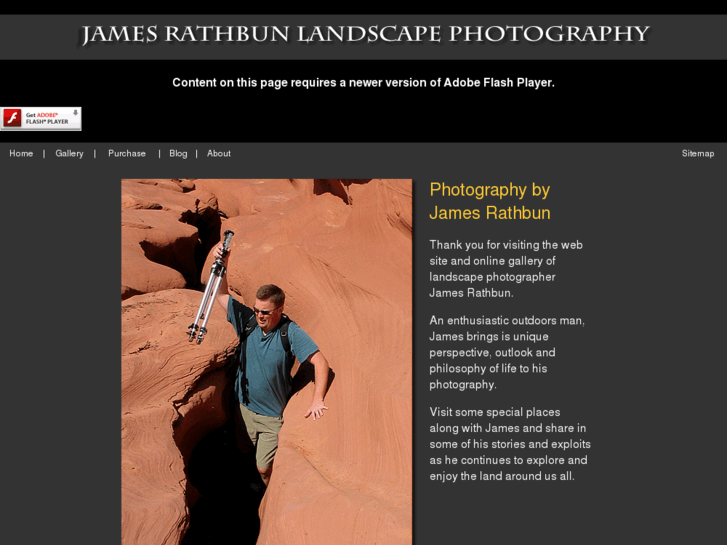Click the 'An enthusiastic outdoors man' paragraph

[507, 353]
